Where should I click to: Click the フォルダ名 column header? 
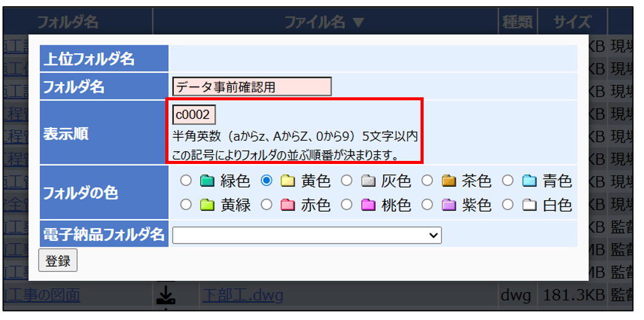67,23
